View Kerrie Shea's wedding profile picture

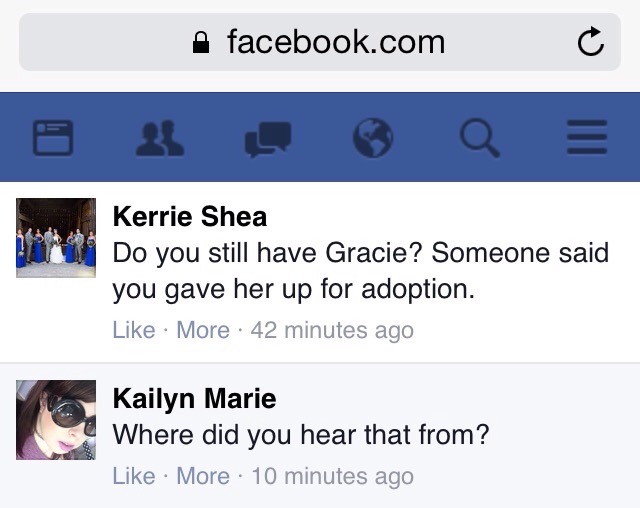pos(56,238)
